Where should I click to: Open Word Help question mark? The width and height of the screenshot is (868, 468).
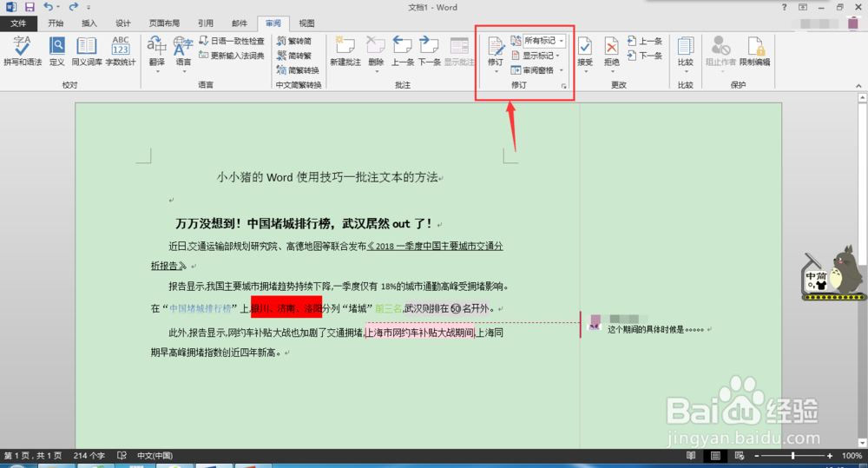point(784,7)
